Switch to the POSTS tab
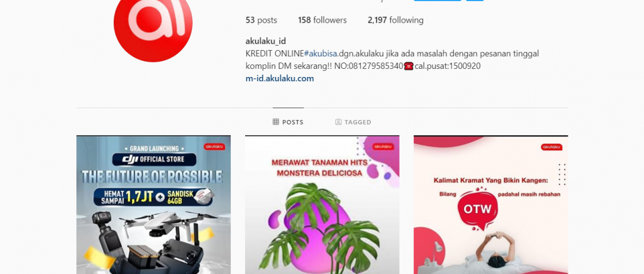This screenshot has height=274, width=644. [288, 122]
